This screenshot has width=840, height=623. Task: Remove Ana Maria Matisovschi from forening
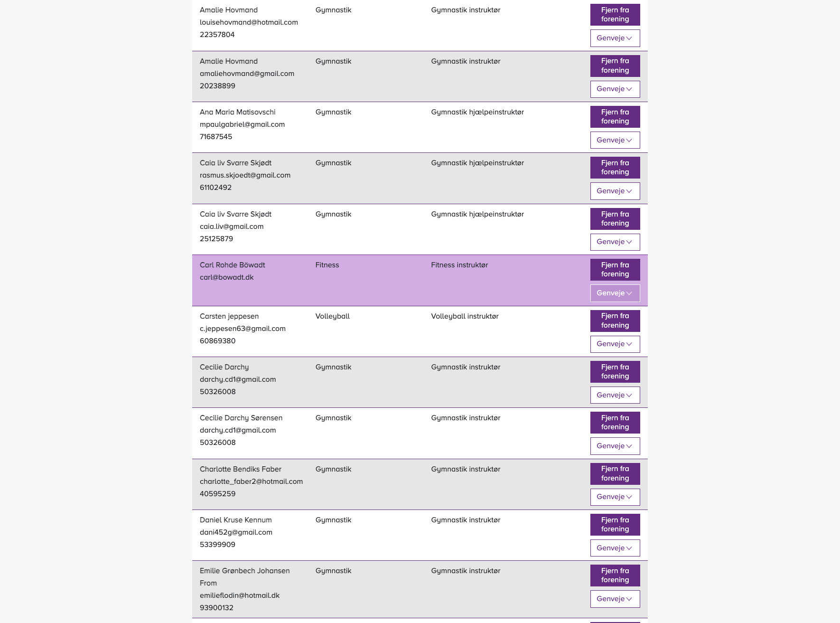(615, 116)
